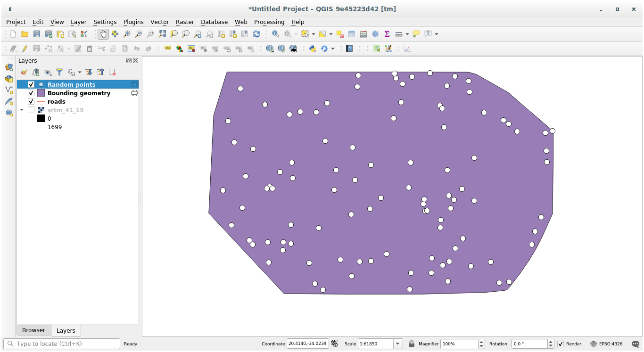Click the purple Bounding geometry swatch

(x=41, y=93)
